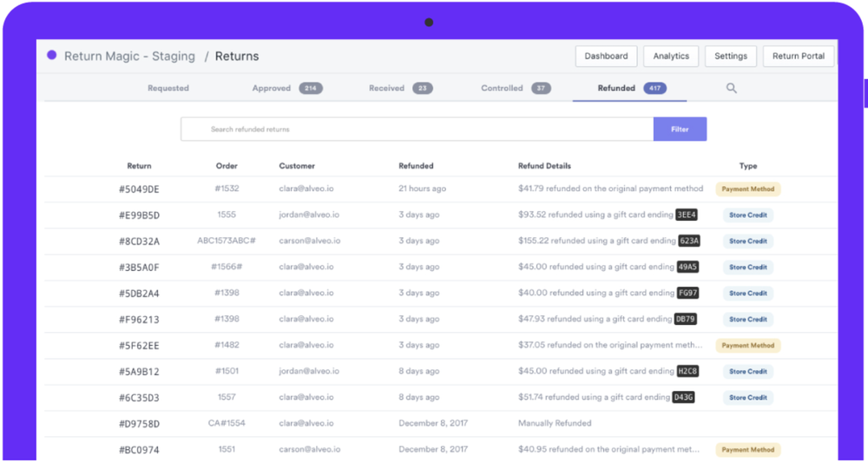868x470 pixels.
Task: Open return #D9758D
Action: 139,423
